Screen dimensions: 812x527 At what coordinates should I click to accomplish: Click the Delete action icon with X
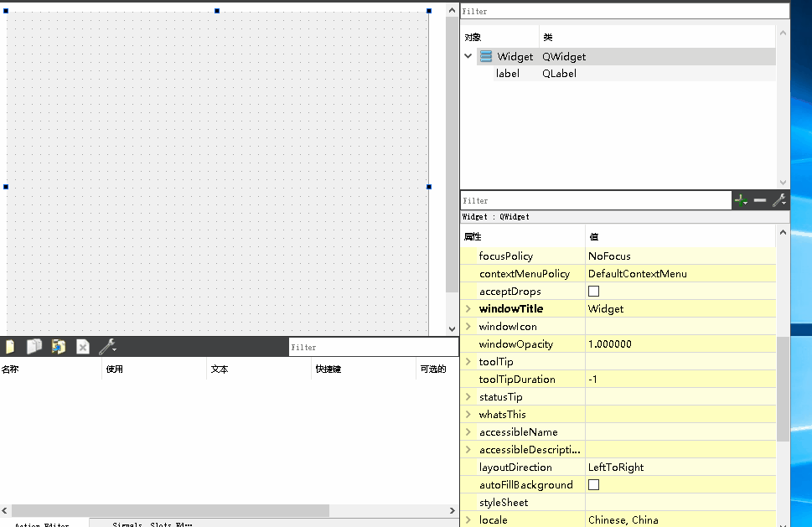83,347
